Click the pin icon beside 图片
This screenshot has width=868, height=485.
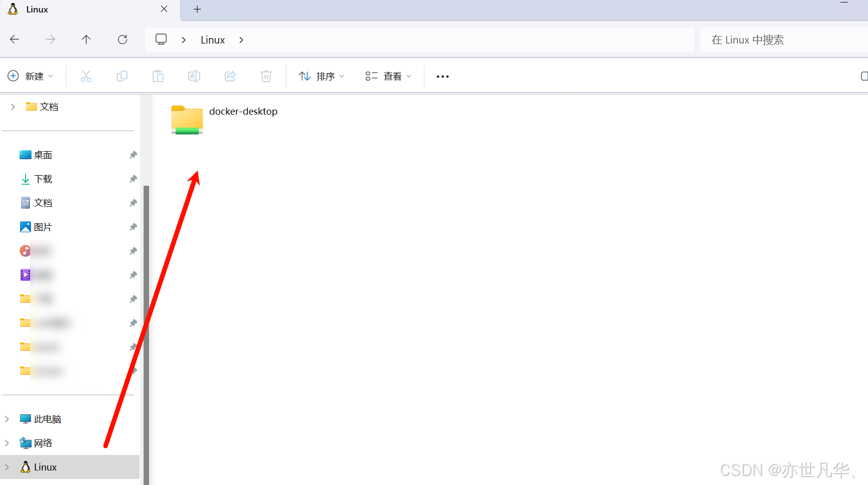pyautogui.click(x=133, y=227)
